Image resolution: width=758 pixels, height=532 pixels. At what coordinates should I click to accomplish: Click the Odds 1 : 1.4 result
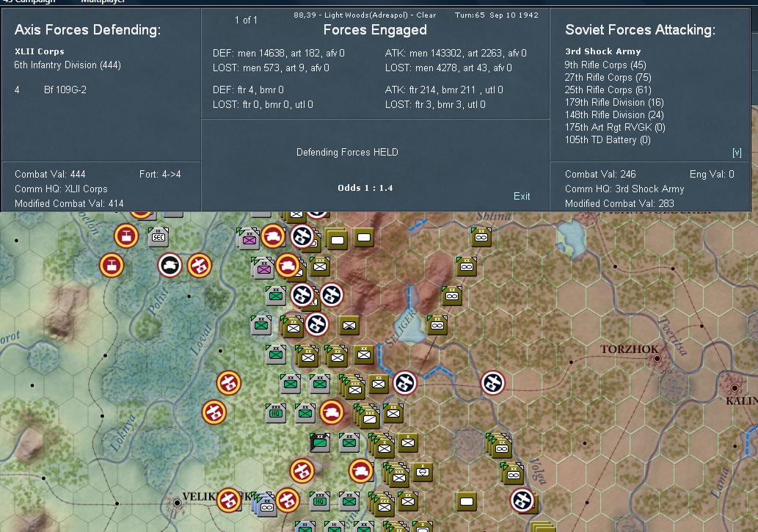pos(365,188)
